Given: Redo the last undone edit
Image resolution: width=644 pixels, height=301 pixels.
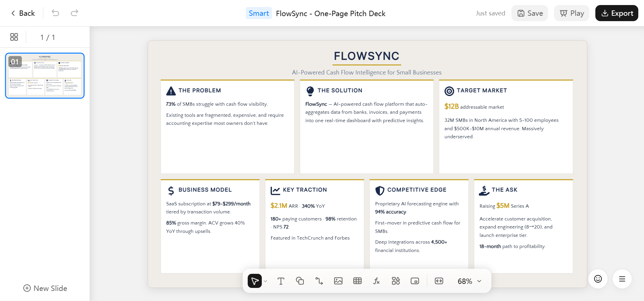Looking at the screenshot, I should click(x=75, y=13).
